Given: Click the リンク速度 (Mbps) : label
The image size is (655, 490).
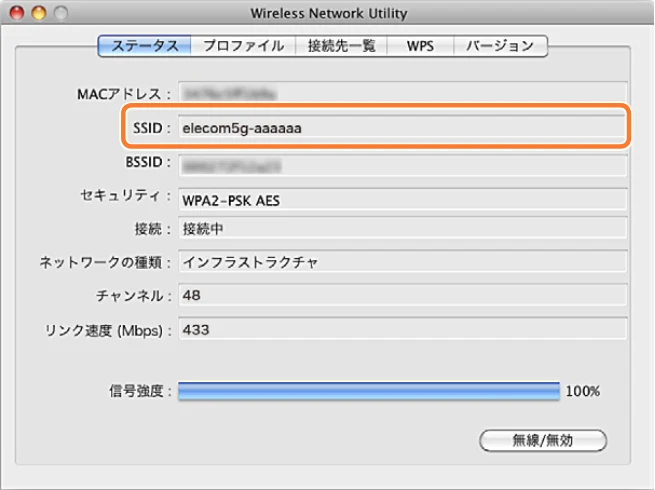Looking at the screenshot, I should click(108, 331).
